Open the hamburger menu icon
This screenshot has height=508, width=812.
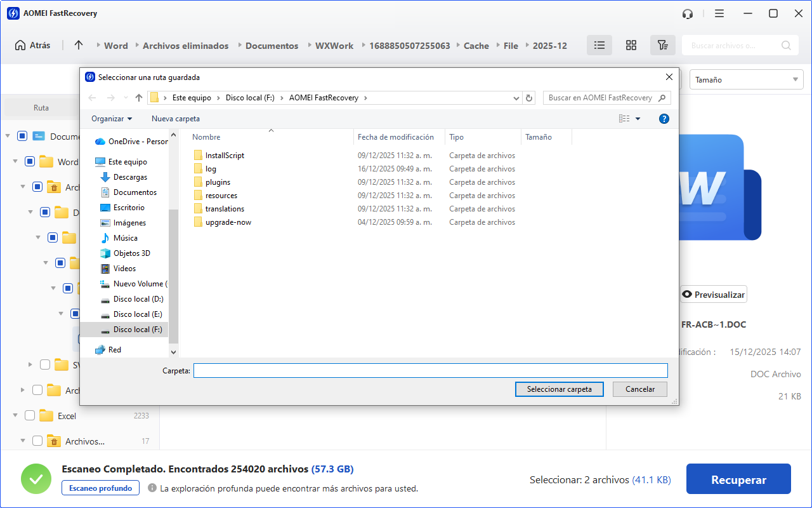(719, 13)
